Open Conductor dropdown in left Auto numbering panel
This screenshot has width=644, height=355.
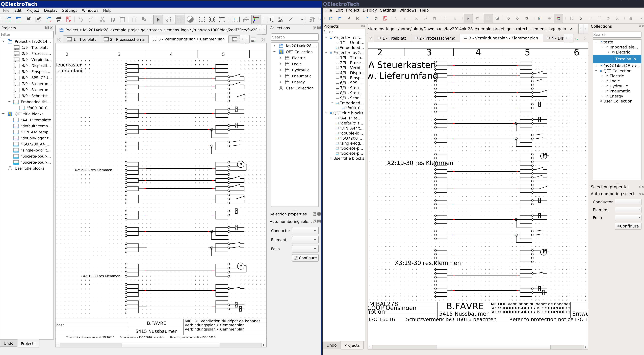click(x=305, y=231)
